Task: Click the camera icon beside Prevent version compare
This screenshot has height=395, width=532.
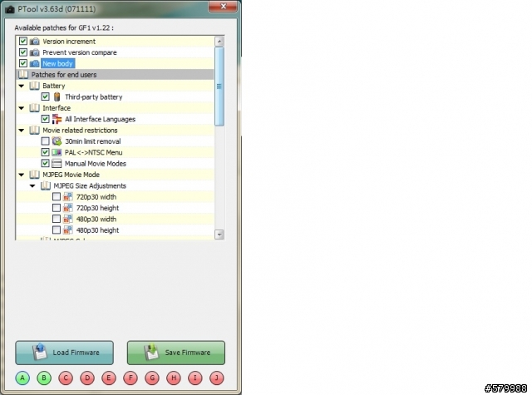Action: [34, 52]
